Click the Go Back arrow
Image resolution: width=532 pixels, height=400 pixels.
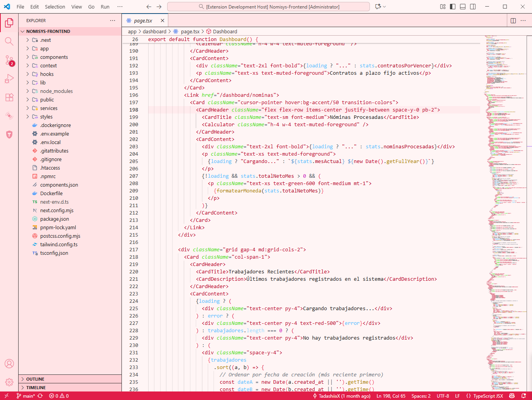click(x=149, y=7)
